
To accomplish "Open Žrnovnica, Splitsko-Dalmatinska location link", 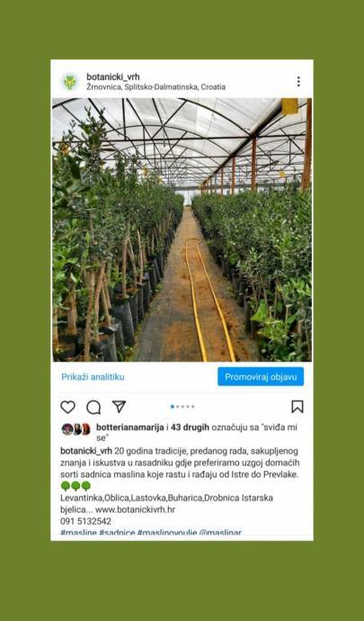I will pyautogui.click(x=155, y=87).
